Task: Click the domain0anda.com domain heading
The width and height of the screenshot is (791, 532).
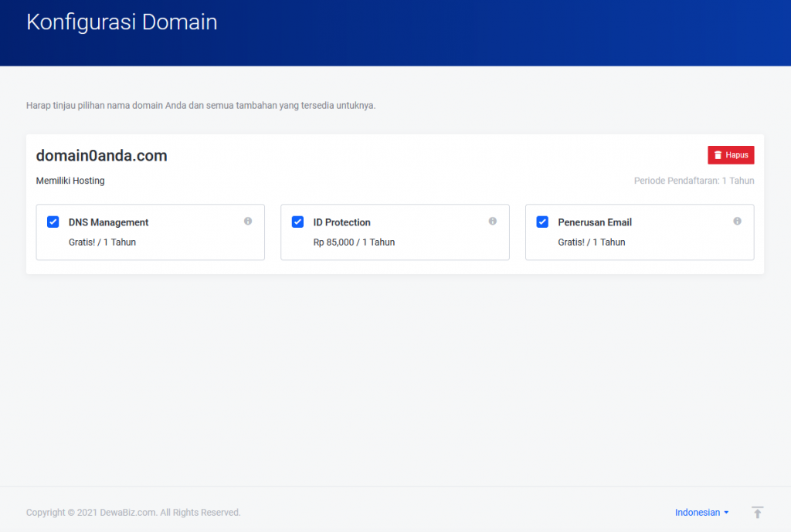Action: (101, 156)
